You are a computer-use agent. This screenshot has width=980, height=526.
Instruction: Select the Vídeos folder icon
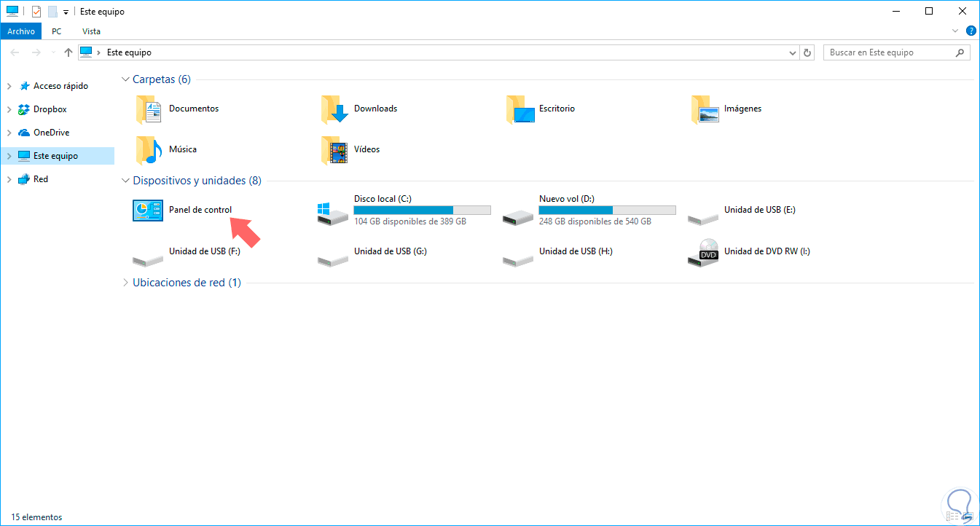(335, 151)
